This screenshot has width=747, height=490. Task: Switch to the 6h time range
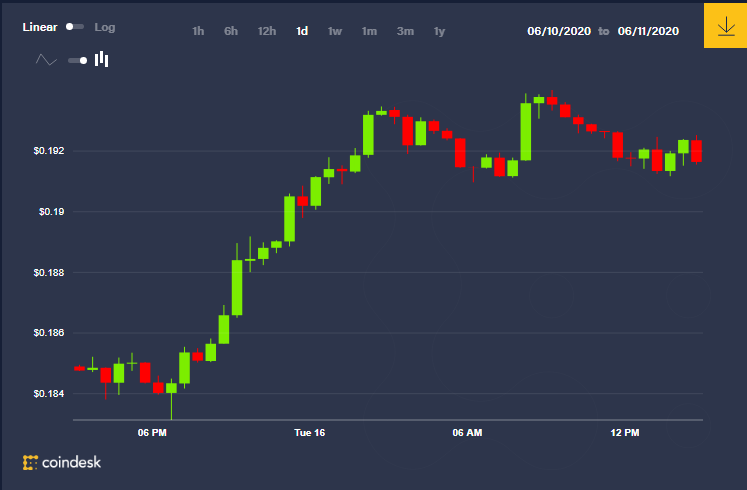pyautogui.click(x=231, y=31)
